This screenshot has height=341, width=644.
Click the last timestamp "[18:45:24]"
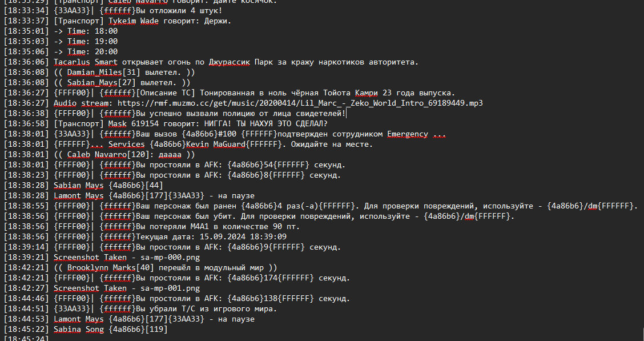pyautogui.click(x=26, y=339)
